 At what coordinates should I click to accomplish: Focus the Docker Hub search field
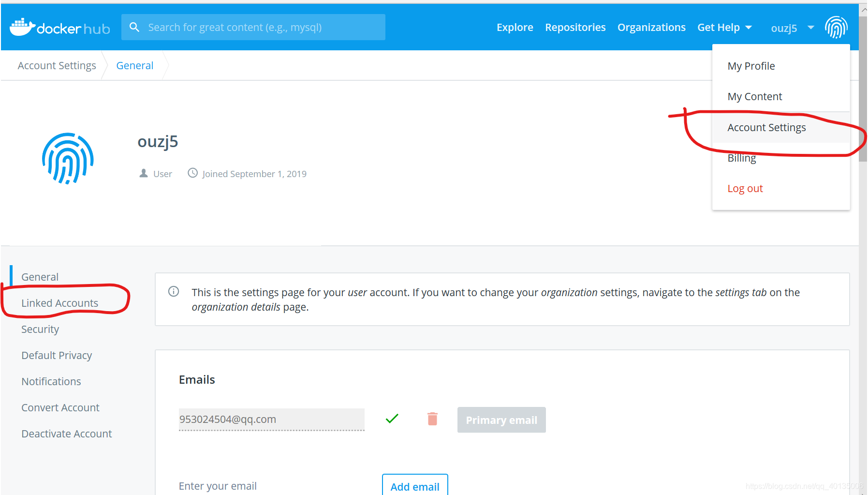tap(253, 27)
